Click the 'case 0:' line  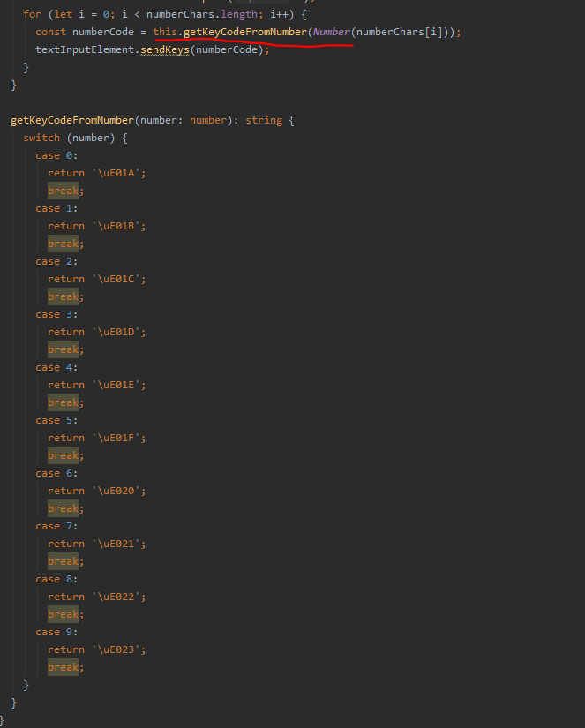point(56,155)
